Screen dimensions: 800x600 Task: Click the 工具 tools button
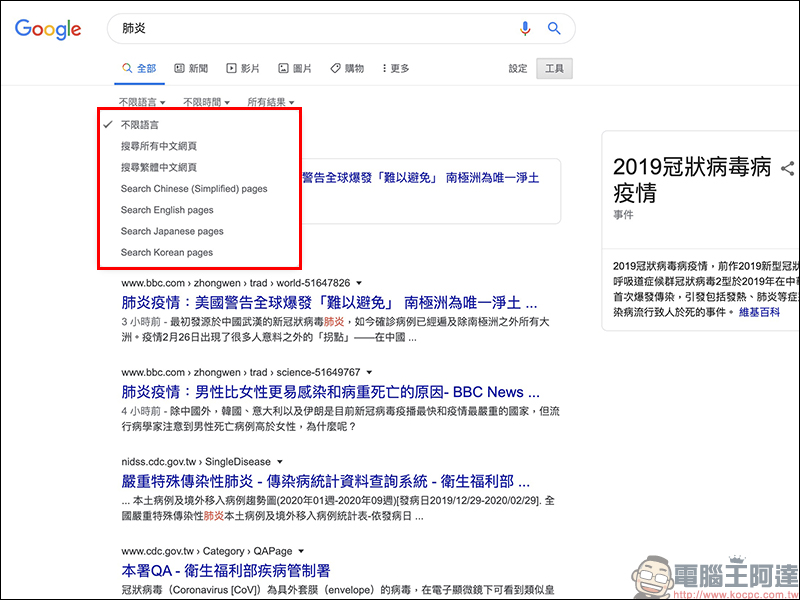(x=555, y=69)
